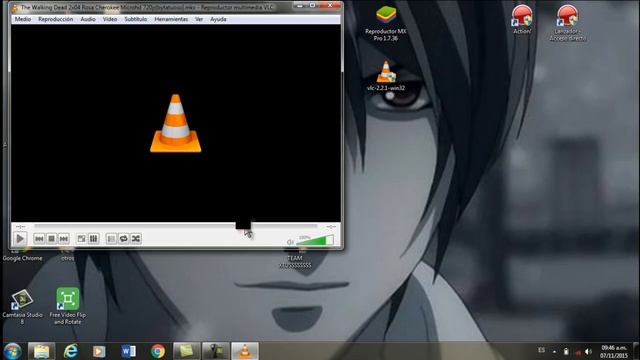Select the vlc-2.2.1-win32 installer icon
Image resolution: width=640 pixels, height=360 pixels.
(x=386, y=76)
